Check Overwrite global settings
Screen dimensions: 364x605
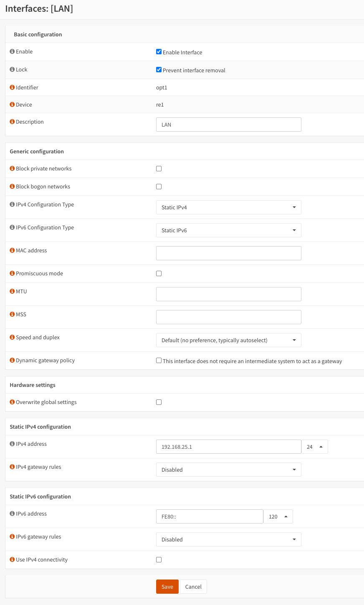tap(159, 402)
